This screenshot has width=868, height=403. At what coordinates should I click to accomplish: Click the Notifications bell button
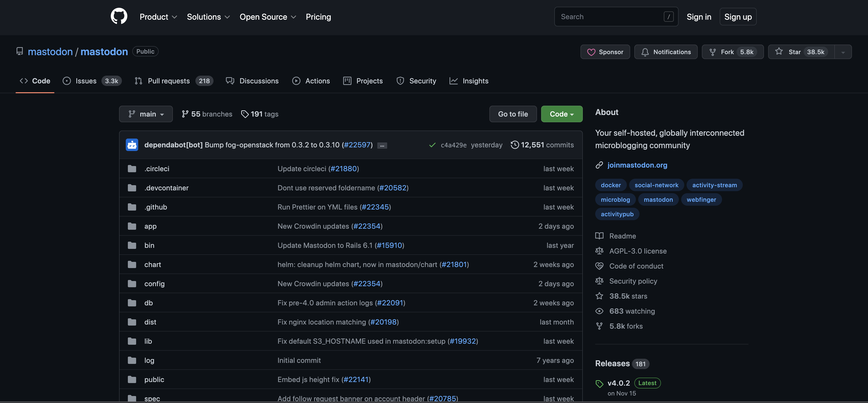click(665, 52)
